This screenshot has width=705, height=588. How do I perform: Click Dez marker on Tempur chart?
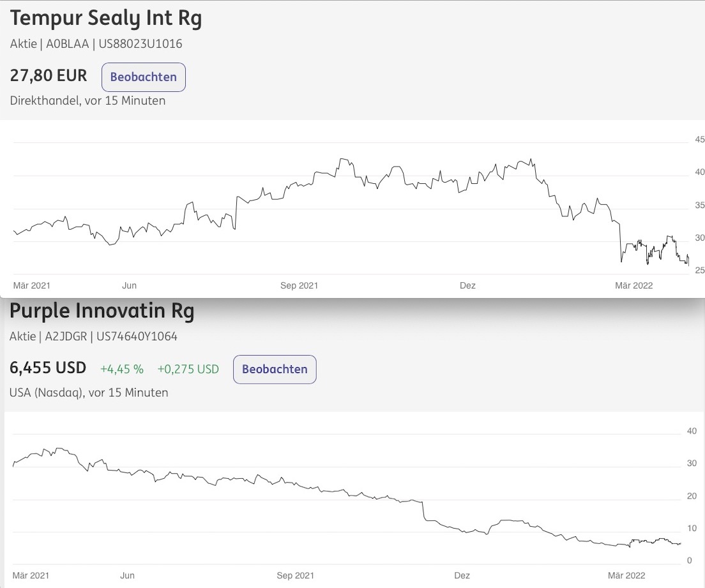(x=467, y=285)
